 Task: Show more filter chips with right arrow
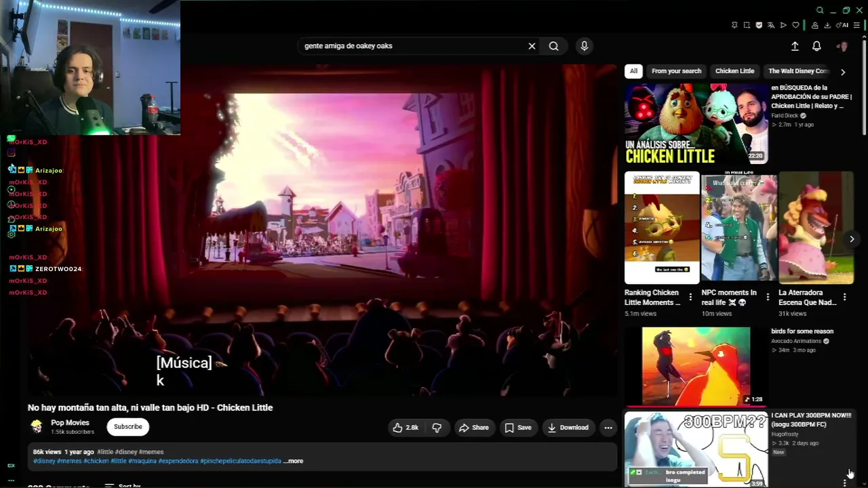click(x=843, y=72)
